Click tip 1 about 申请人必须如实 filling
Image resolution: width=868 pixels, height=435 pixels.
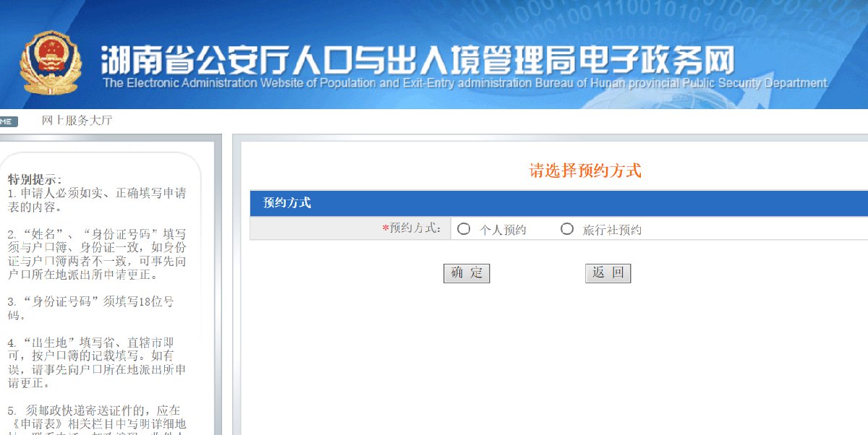tap(97, 200)
